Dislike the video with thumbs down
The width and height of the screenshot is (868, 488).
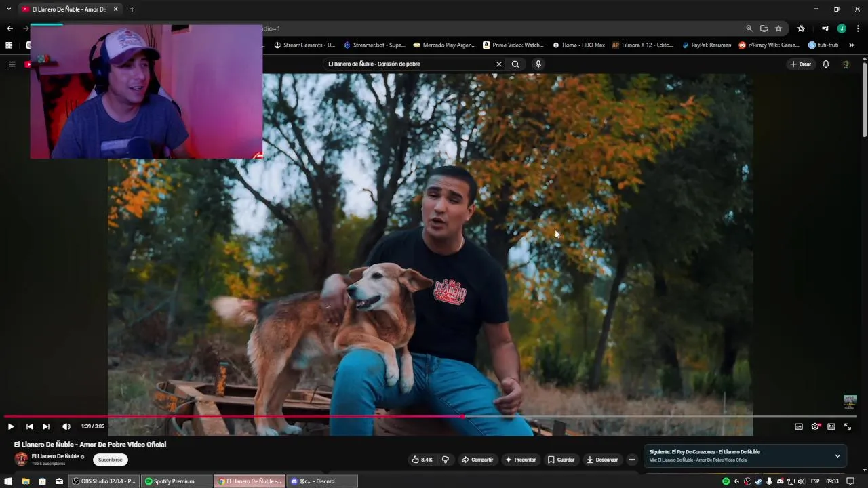tap(446, 460)
